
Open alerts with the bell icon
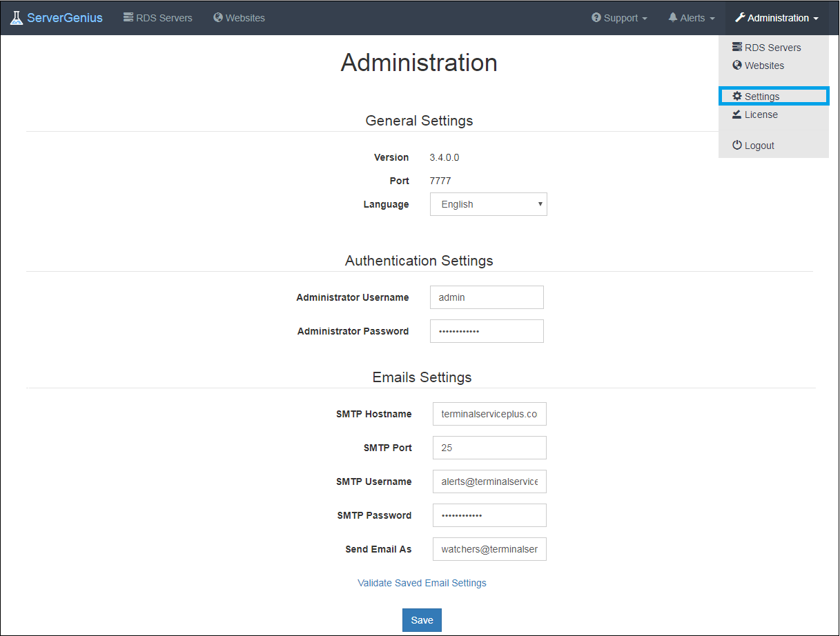click(x=674, y=17)
